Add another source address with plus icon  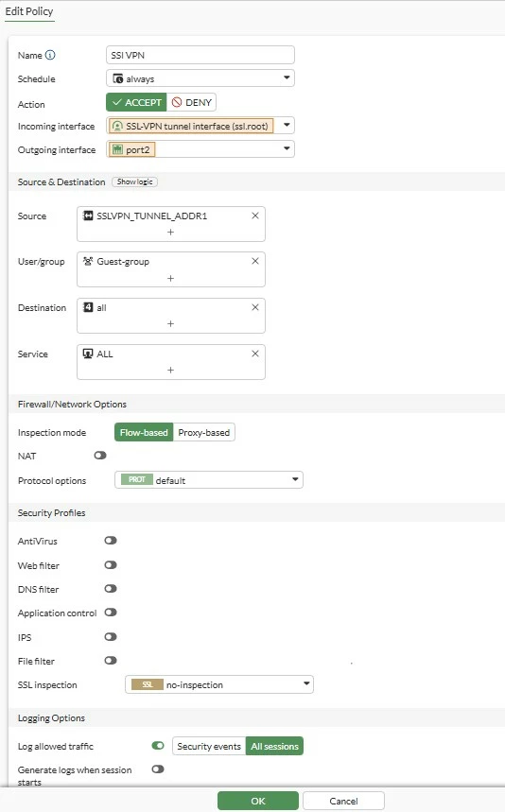coord(170,232)
